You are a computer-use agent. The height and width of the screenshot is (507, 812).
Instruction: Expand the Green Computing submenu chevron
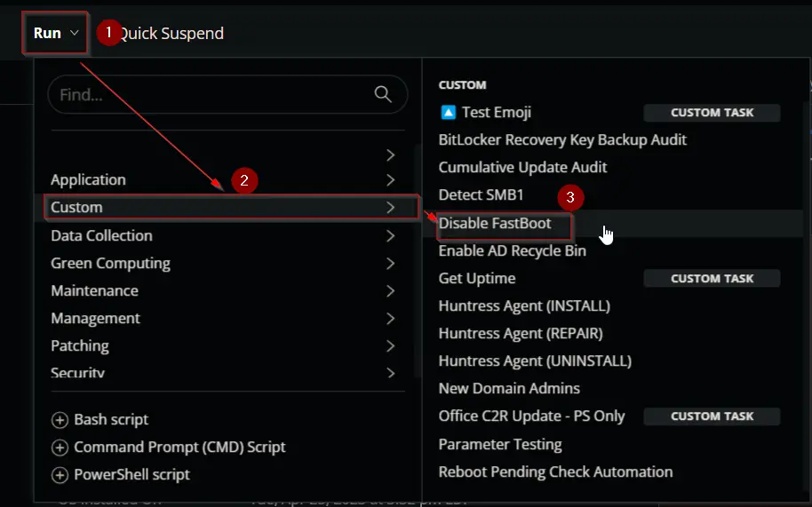coord(391,264)
